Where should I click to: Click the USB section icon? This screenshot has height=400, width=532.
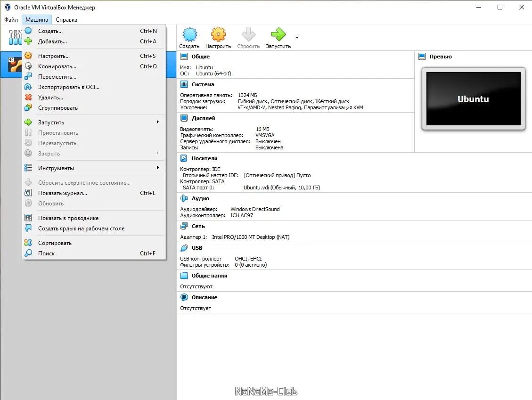(184, 248)
